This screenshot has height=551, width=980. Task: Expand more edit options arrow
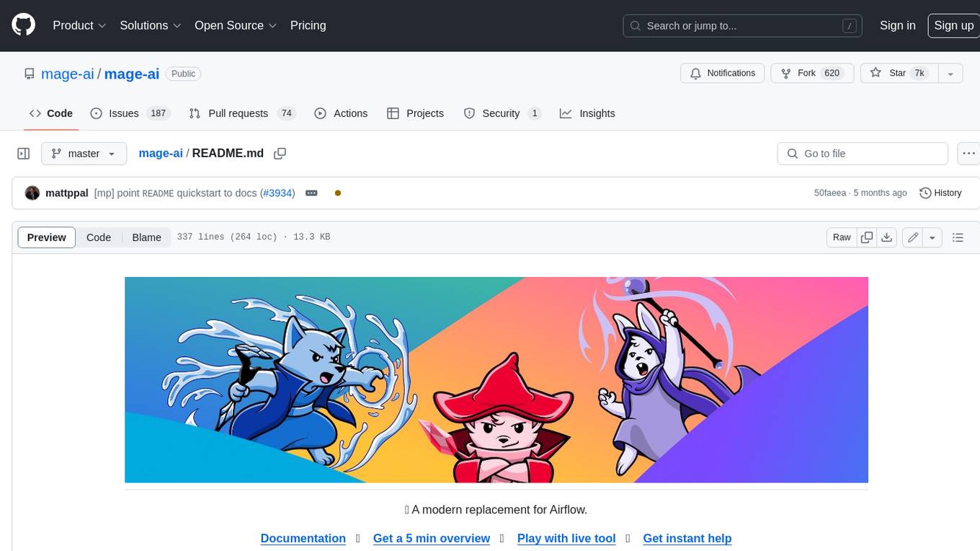(x=932, y=237)
